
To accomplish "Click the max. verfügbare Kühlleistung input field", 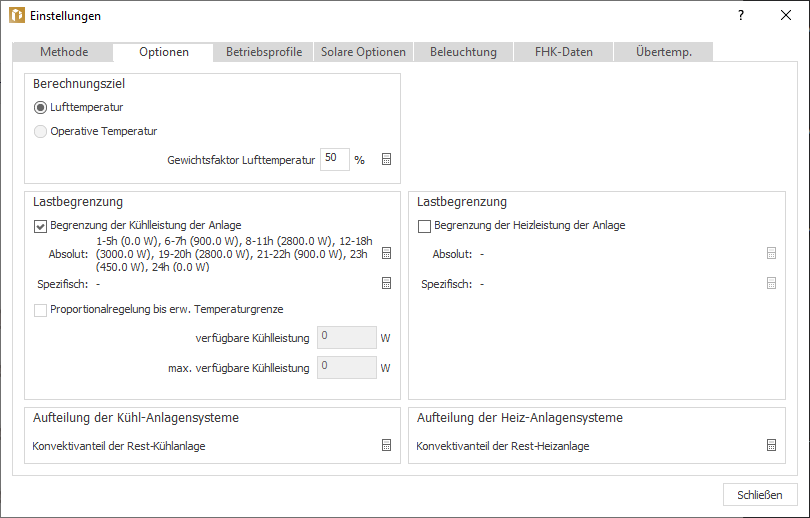I will [x=347, y=368].
